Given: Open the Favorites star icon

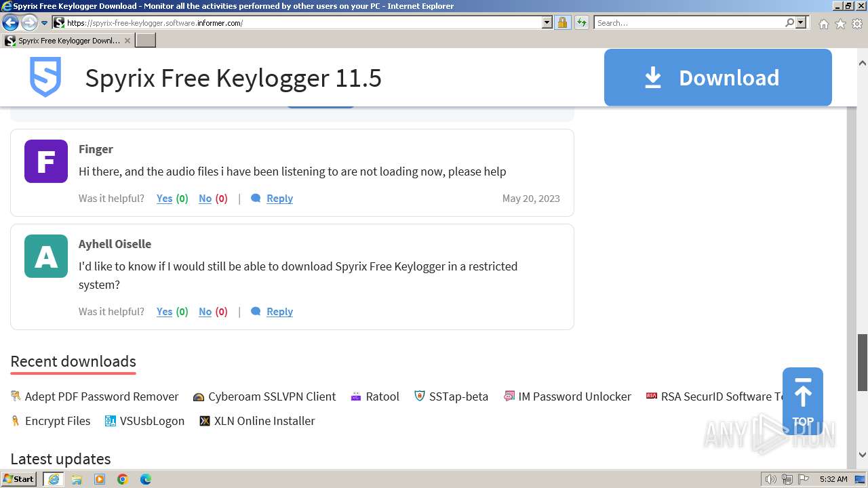Looking at the screenshot, I should point(840,24).
